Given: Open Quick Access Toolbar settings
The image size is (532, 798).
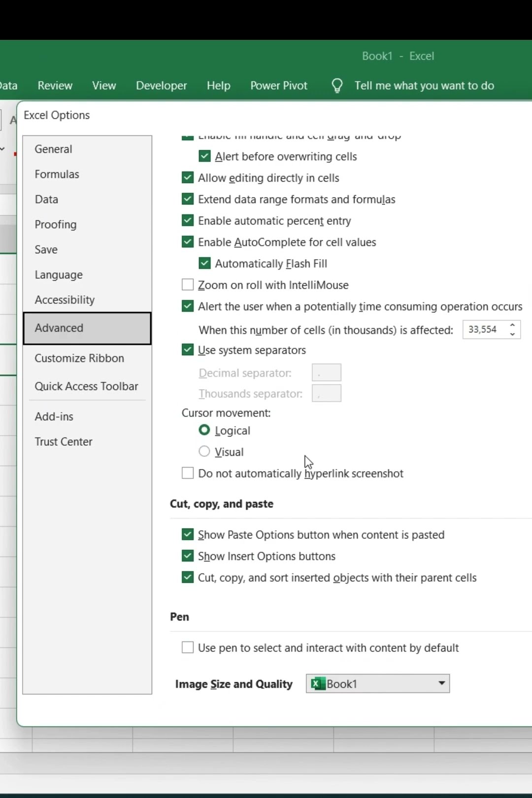Looking at the screenshot, I should click(86, 386).
